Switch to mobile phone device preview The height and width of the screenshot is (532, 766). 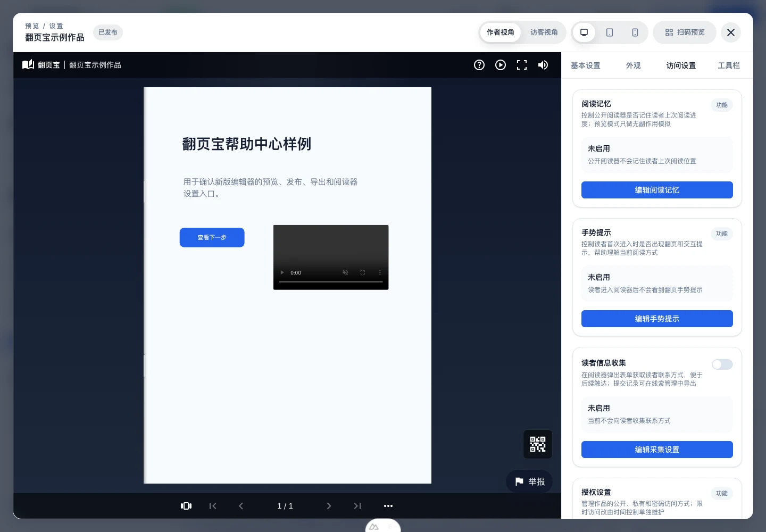635,32
